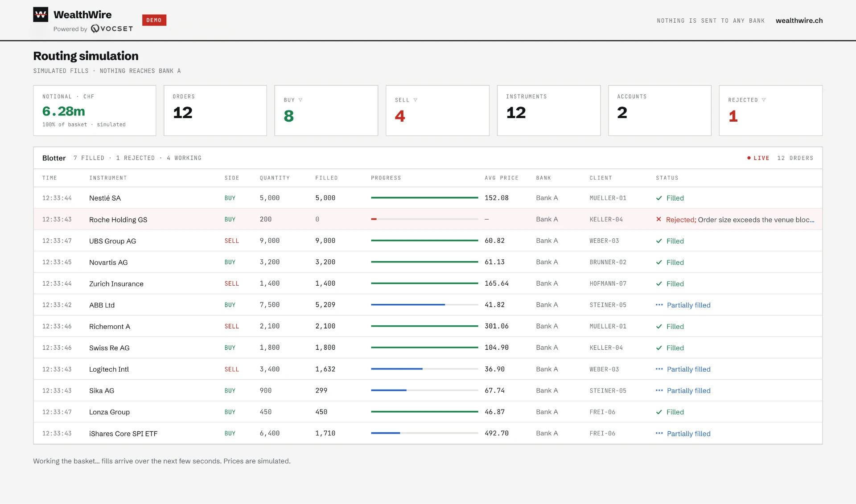
Task: Click the red DEMO badge
Action: 154,20
